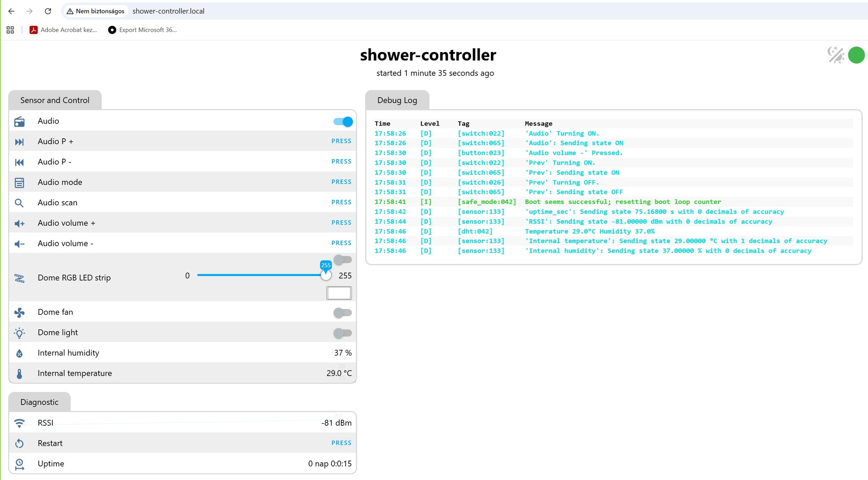This screenshot has width=868, height=480.
Task: Click the Audio P + skip-next icon
Action: coord(19,142)
